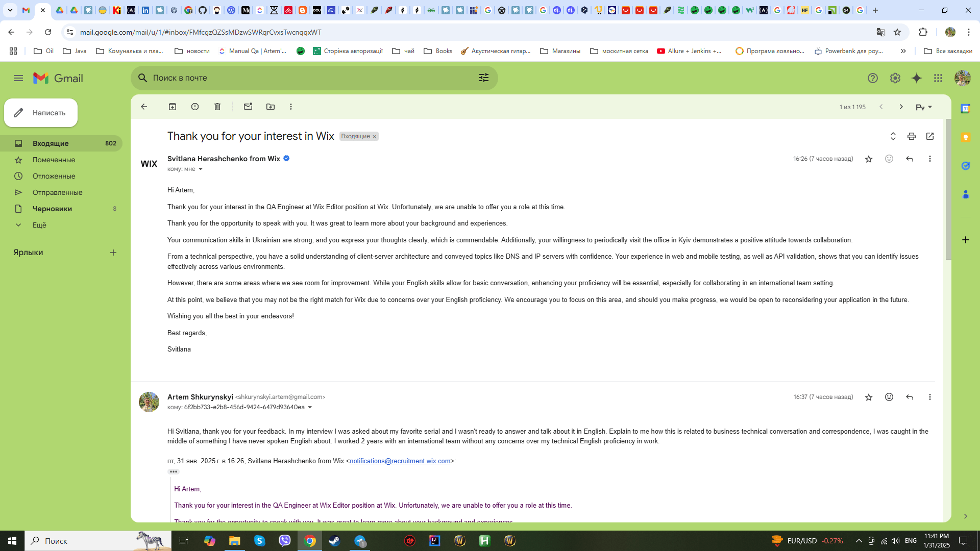Translate this page icon in address bar

pyautogui.click(x=881, y=32)
